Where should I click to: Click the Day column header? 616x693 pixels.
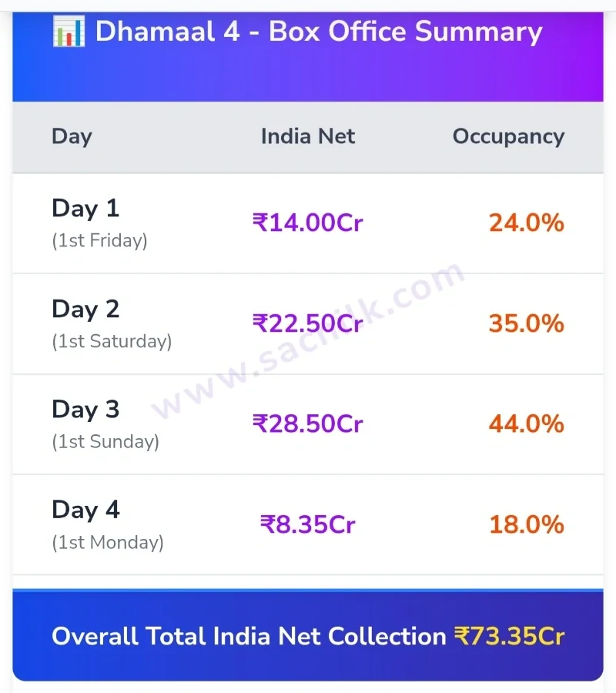[72, 136]
